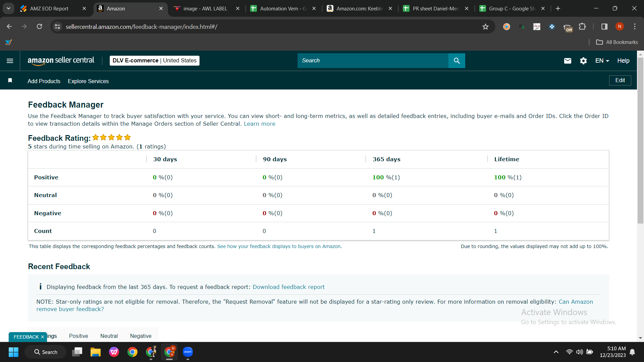Viewport: 644px width, 362px height.
Task: Click the Edit button in navigation bar
Action: [x=620, y=80]
